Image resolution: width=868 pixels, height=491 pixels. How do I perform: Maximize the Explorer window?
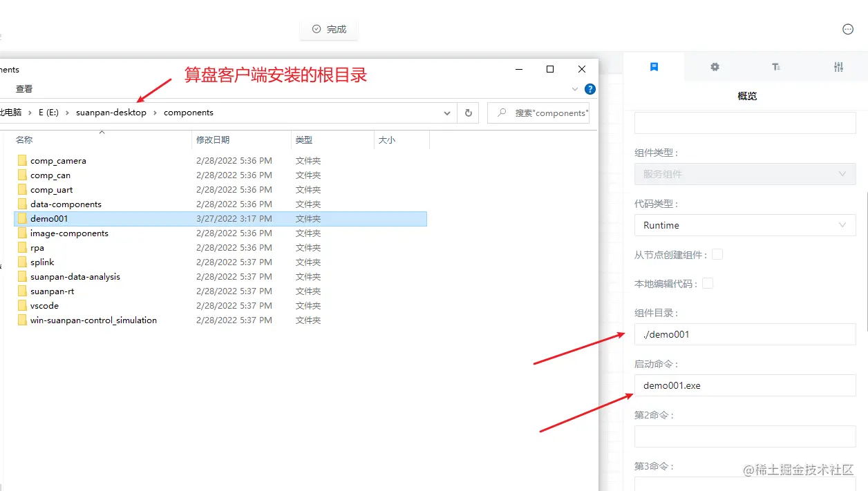(550, 69)
